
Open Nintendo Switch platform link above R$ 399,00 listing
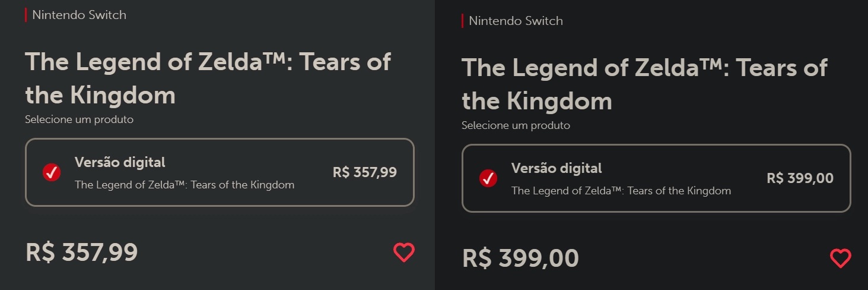coord(516,21)
